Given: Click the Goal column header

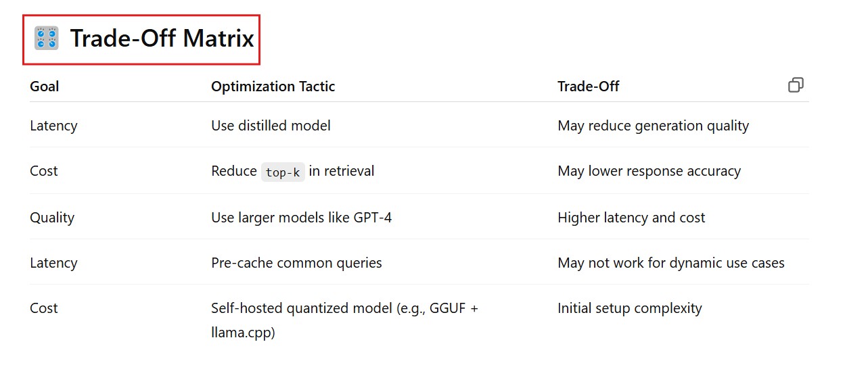Looking at the screenshot, I should coord(45,87).
